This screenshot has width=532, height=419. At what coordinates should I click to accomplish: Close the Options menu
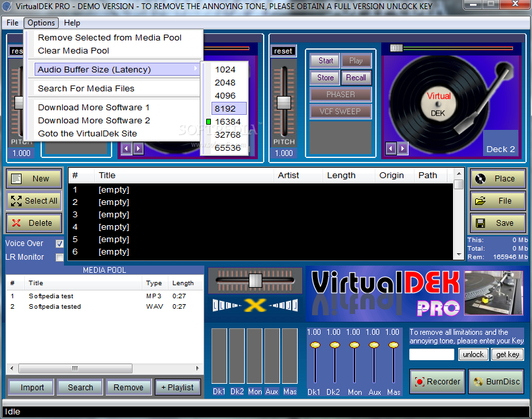click(x=41, y=23)
